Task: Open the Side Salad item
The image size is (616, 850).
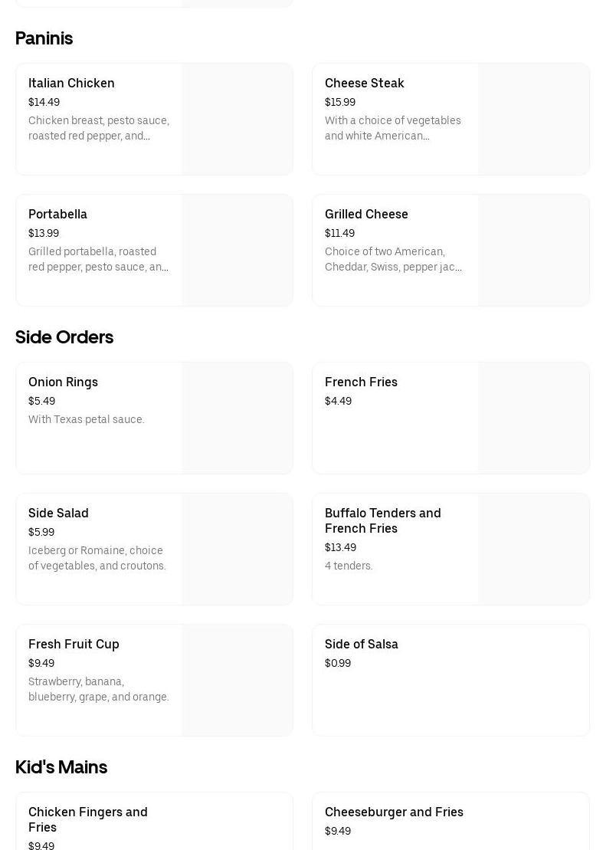Action: (58, 513)
